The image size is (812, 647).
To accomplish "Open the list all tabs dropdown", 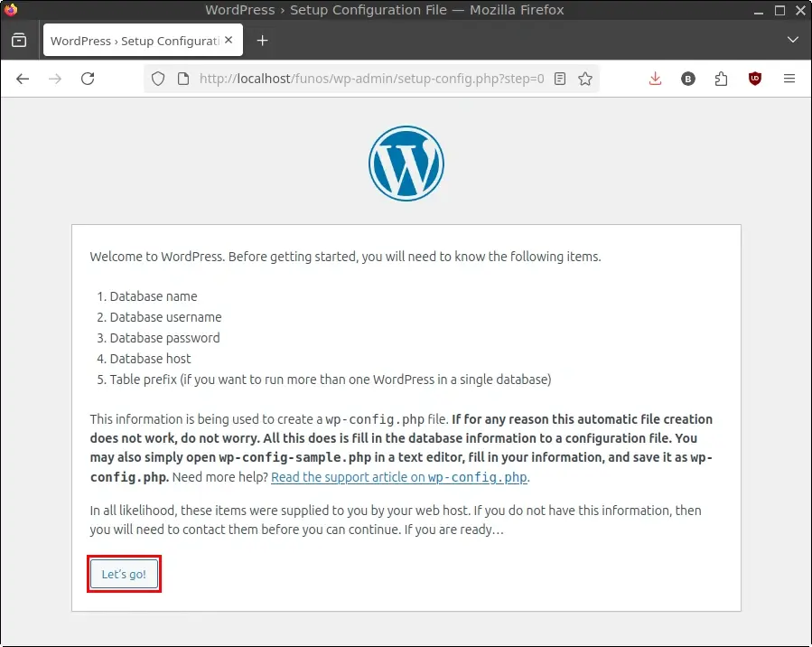I will pyautogui.click(x=792, y=40).
